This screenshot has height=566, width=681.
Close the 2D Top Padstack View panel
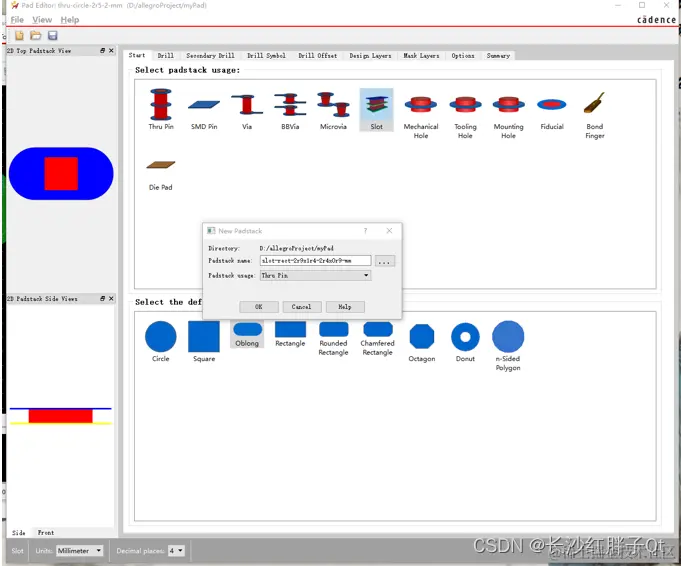click(x=111, y=50)
